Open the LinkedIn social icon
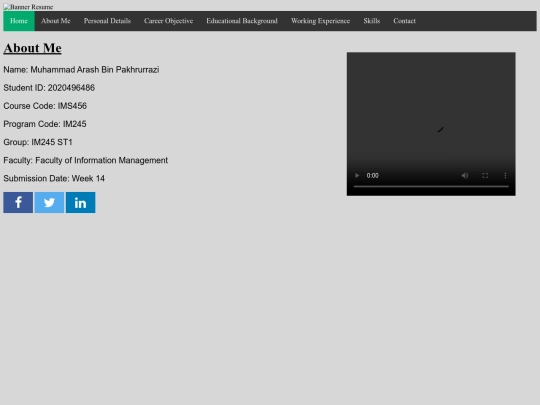Viewport: 540px width, 405px height. (x=81, y=202)
